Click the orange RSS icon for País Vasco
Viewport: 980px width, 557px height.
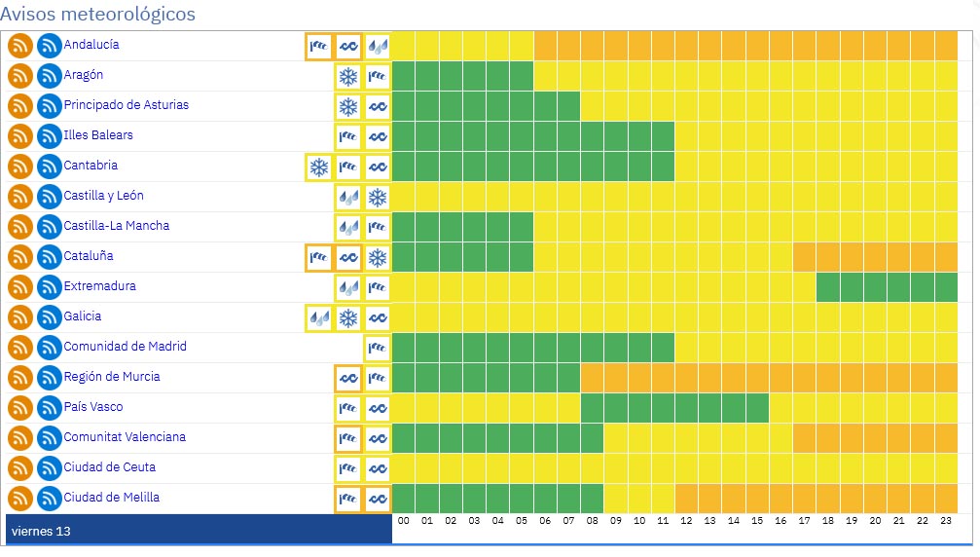coord(20,408)
